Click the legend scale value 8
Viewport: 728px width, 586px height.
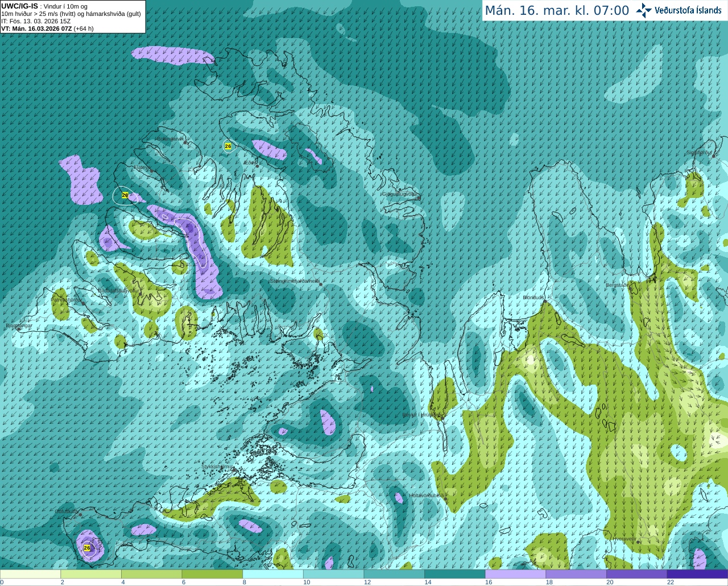(244, 582)
